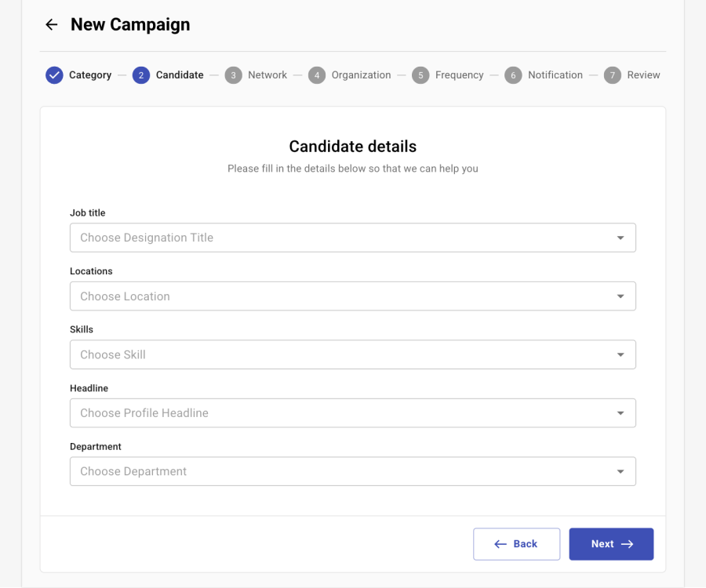Go to the Network step label
The width and height of the screenshot is (706, 588).
[267, 75]
